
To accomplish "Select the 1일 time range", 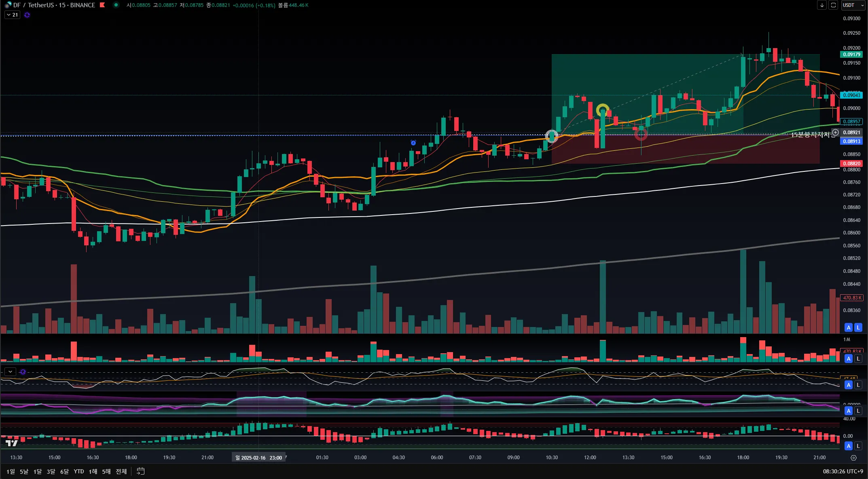I will 11,471.
